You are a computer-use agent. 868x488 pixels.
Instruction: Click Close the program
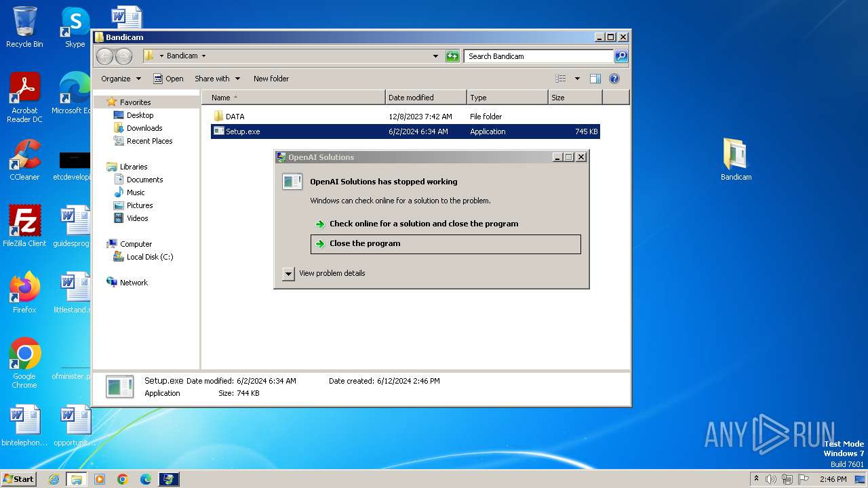pyautogui.click(x=446, y=244)
